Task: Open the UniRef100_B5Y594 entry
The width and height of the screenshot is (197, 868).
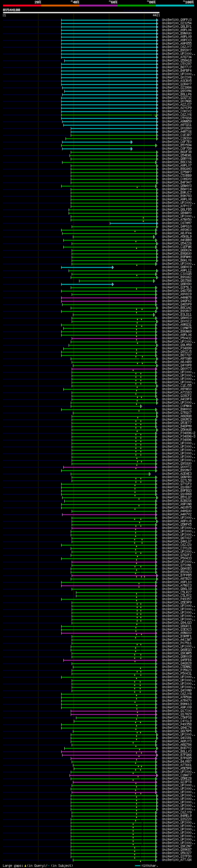Action: pos(176,145)
